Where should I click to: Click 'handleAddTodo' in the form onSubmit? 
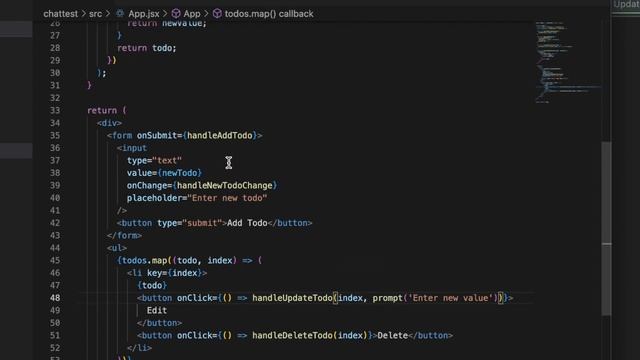click(220, 136)
